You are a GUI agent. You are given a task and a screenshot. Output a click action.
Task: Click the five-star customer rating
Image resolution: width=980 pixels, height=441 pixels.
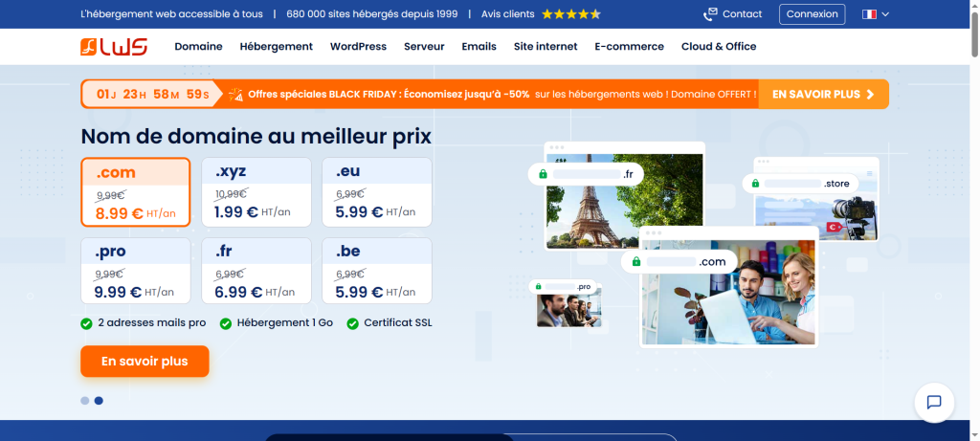[x=570, y=14]
